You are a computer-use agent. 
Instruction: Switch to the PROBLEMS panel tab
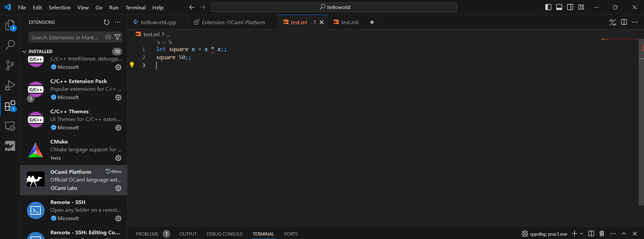coord(152,234)
